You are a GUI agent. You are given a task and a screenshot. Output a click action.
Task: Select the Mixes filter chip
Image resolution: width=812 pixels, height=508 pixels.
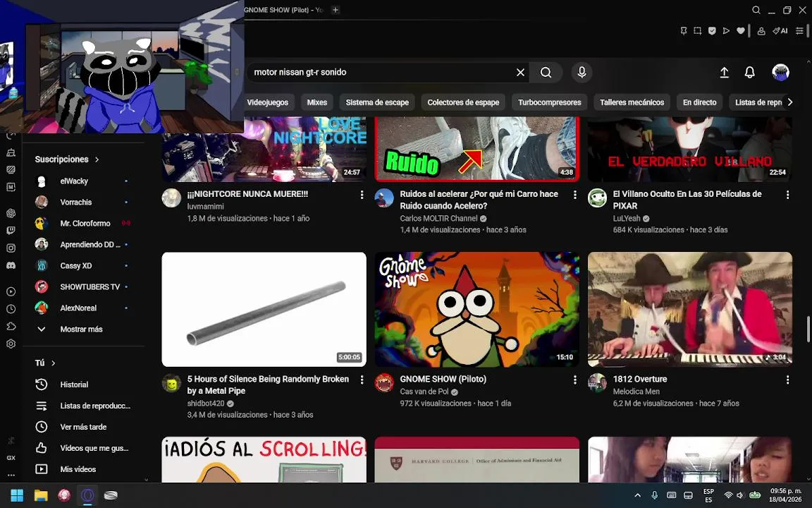pos(317,102)
